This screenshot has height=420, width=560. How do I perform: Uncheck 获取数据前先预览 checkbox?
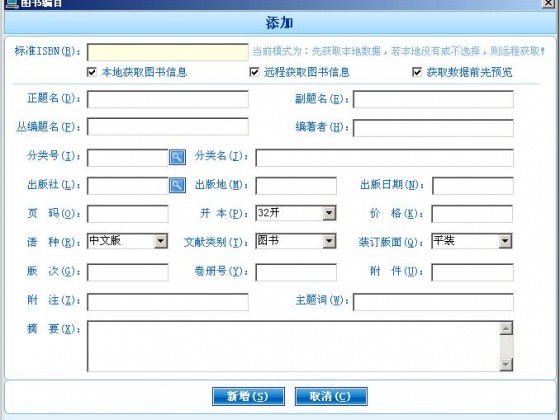pos(417,72)
